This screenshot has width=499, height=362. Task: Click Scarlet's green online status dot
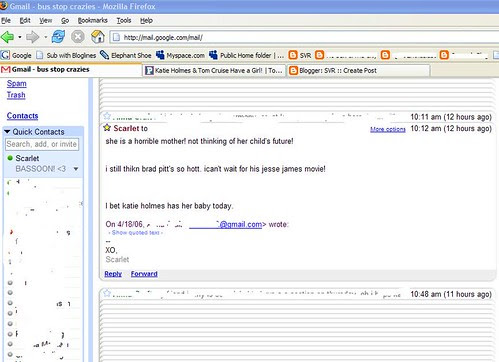[10, 158]
